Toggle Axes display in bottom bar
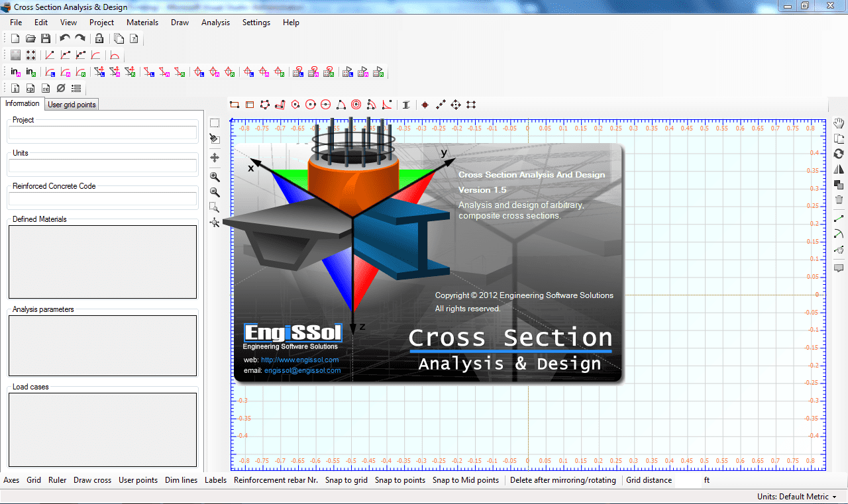This screenshot has height=504, width=848. click(11, 480)
